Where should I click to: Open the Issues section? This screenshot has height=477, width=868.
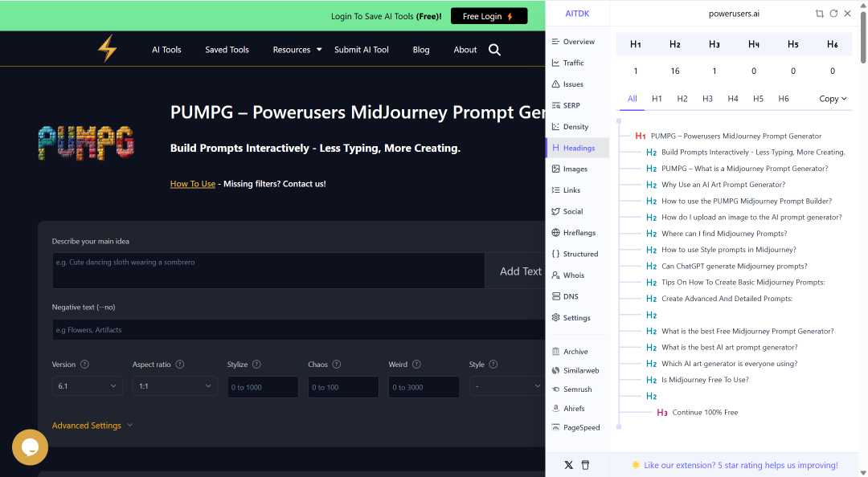[567, 84]
